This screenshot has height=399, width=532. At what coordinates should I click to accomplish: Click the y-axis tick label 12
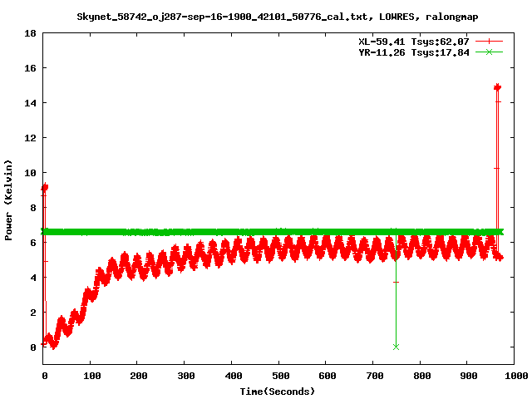click(x=30, y=138)
